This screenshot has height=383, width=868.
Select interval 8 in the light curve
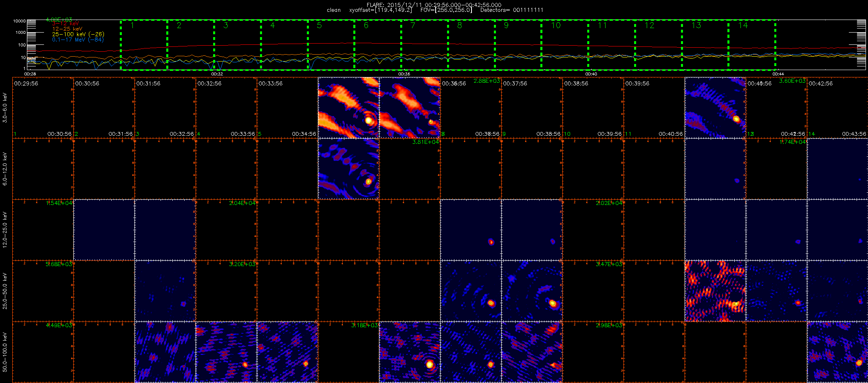pyautogui.click(x=471, y=45)
